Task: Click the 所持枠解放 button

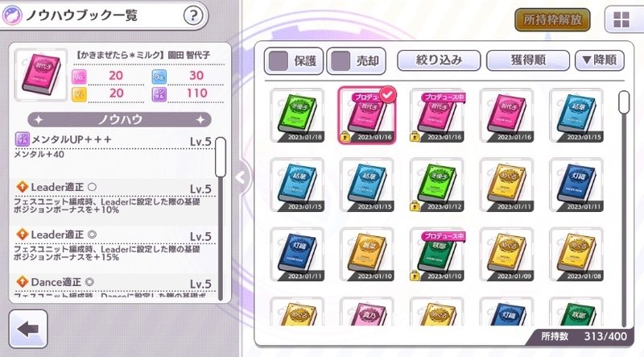Action: [x=552, y=19]
